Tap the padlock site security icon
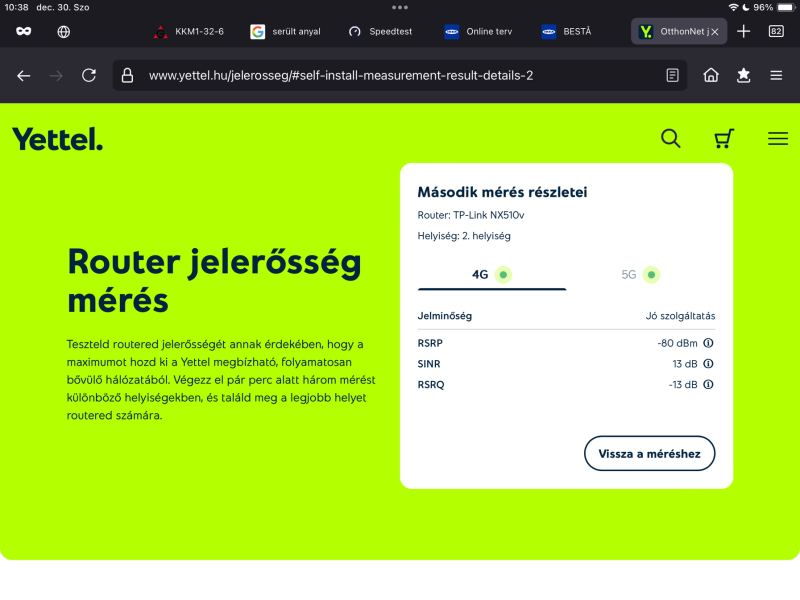This screenshot has width=800, height=600. [127, 76]
